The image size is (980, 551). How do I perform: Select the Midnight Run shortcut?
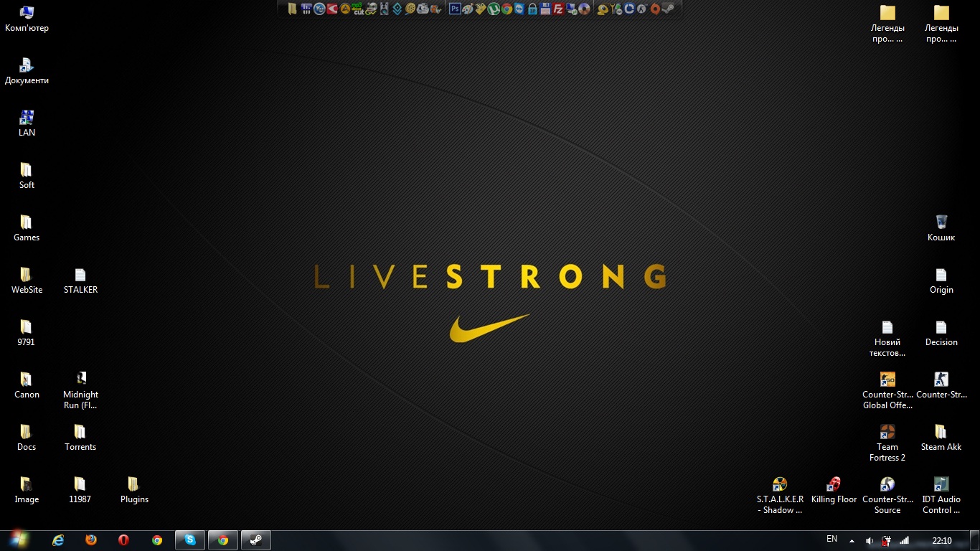pos(80,390)
